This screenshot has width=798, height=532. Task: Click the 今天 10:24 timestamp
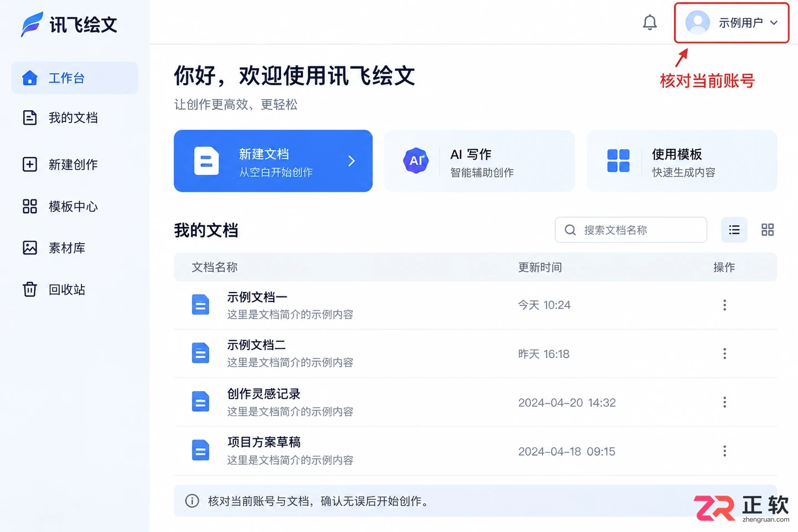(544, 305)
